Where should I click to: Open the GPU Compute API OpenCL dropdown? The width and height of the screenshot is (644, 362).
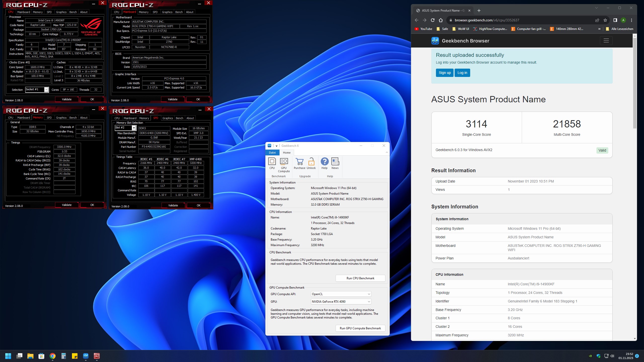341,294
